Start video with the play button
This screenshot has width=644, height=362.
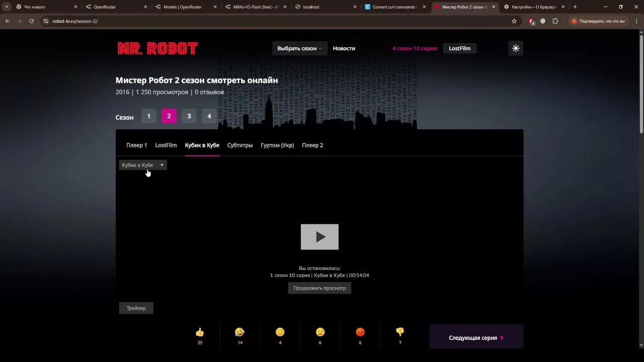319,237
